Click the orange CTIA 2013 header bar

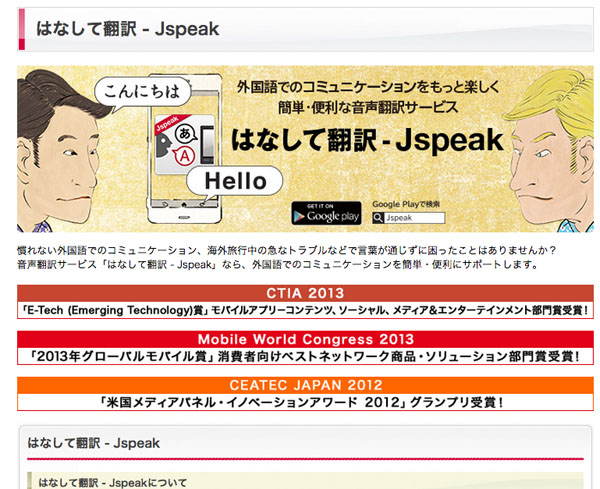(305, 293)
